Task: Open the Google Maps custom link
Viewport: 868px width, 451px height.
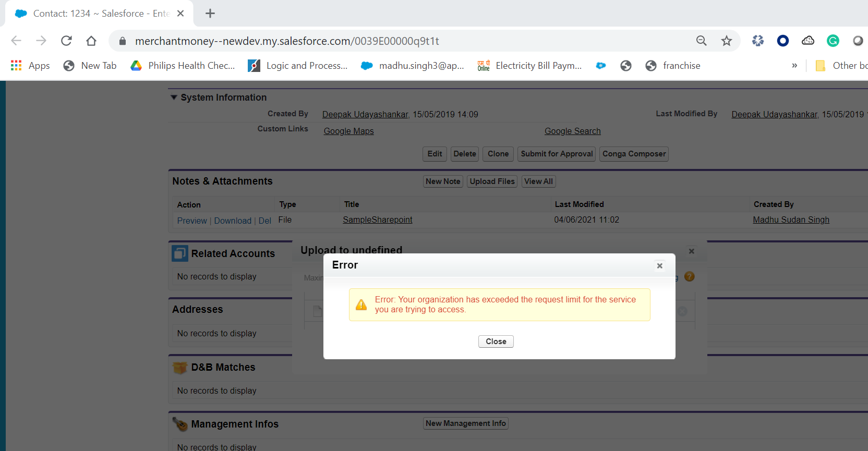Action: pos(348,131)
